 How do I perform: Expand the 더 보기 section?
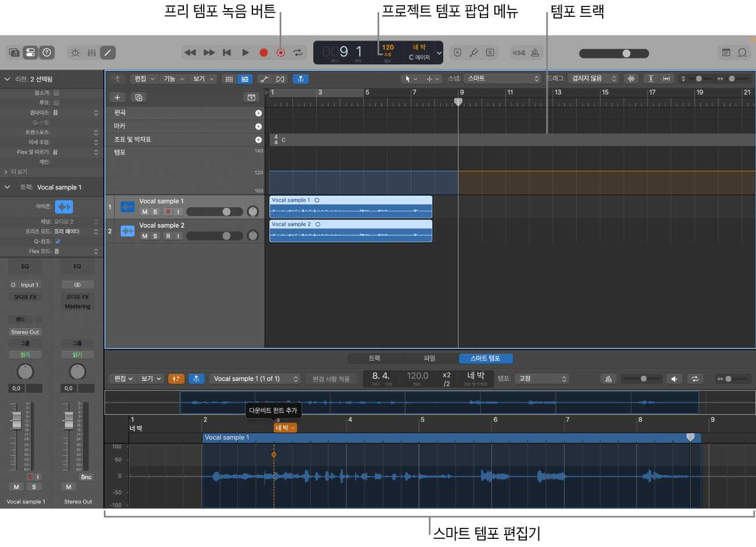[16, 172]
